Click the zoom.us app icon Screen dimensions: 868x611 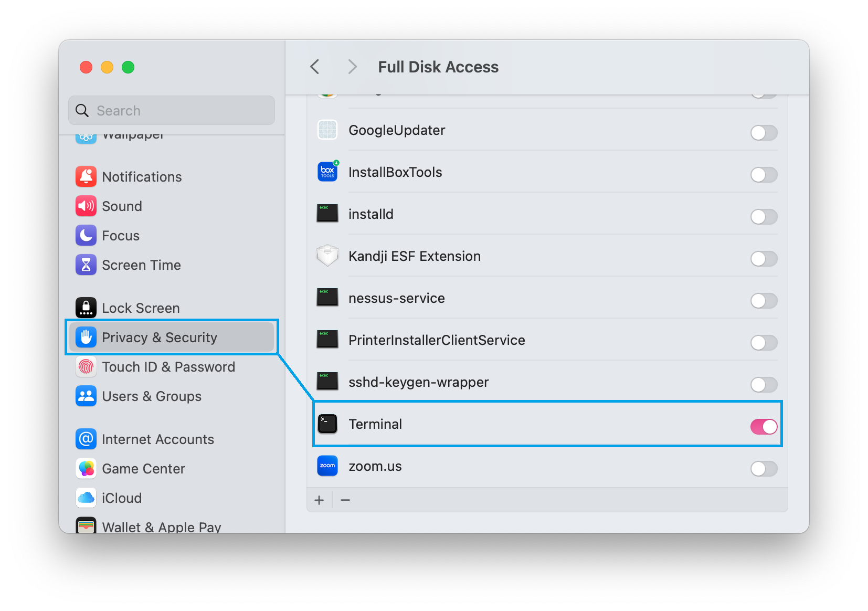point(327,466)
